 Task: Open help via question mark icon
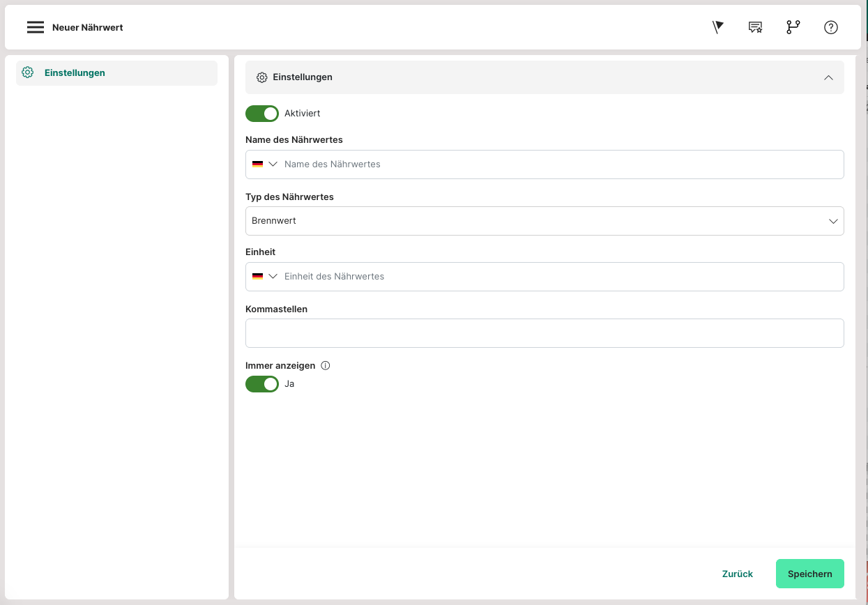(x=830, y=27)
